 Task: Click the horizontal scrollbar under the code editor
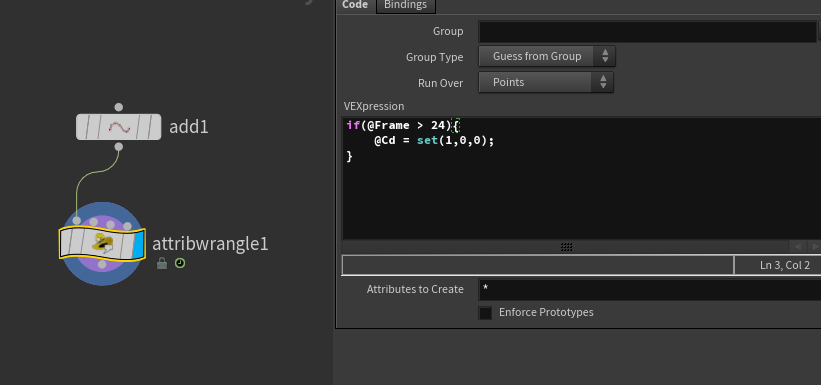[x=565, y=247]
